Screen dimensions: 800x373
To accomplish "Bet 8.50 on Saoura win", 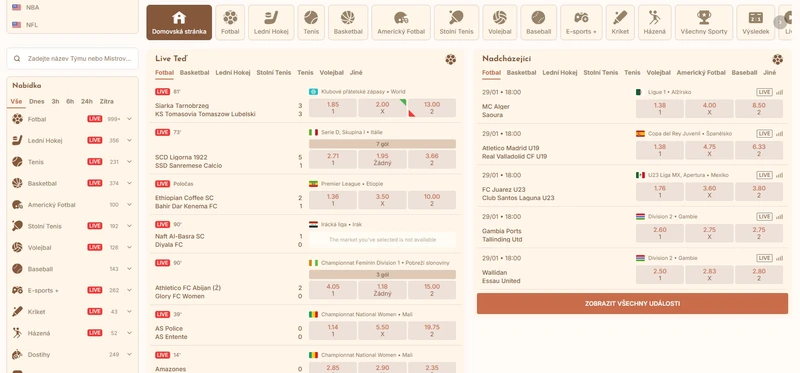I will [x=759, y=109].
